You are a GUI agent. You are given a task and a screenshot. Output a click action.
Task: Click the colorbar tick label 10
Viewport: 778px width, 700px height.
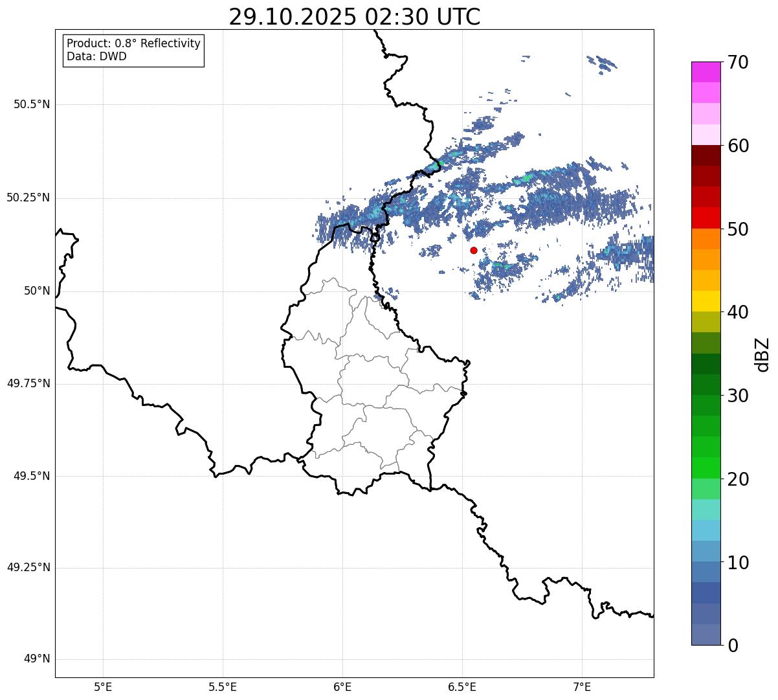pos(739,562)
